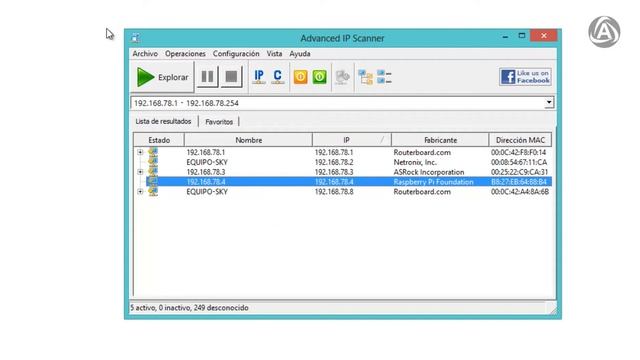This screenshot has height=360, width=640.
Task: Click the device icon of row 192.168.78.1
Action: click(153, 152)
